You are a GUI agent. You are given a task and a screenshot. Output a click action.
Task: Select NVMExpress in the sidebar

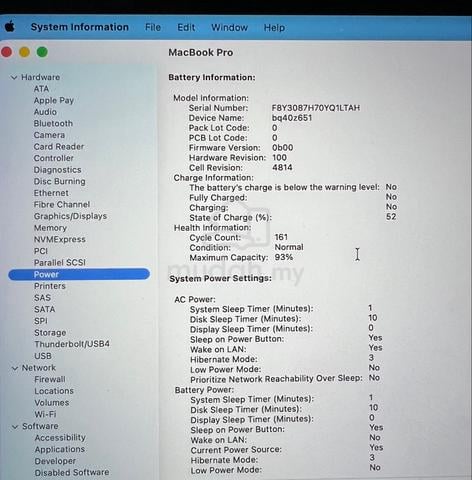(60, 239)
